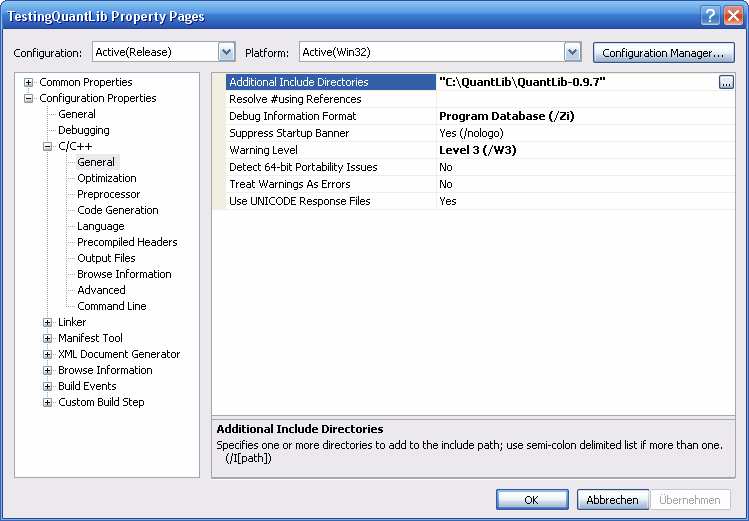749x521 pixels.
Task: Click the empty Resolve #using References value
Action: [x=586, y=99]
